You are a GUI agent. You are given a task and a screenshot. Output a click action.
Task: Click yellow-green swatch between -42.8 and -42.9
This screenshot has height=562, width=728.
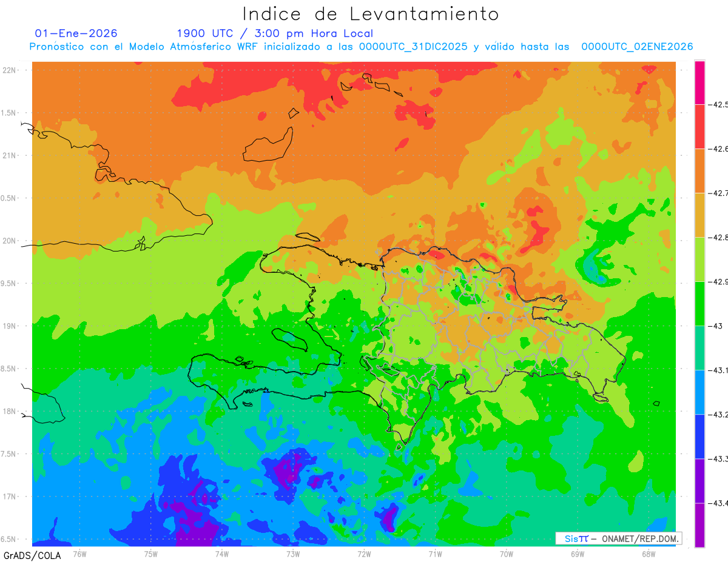tap(699, 259)
